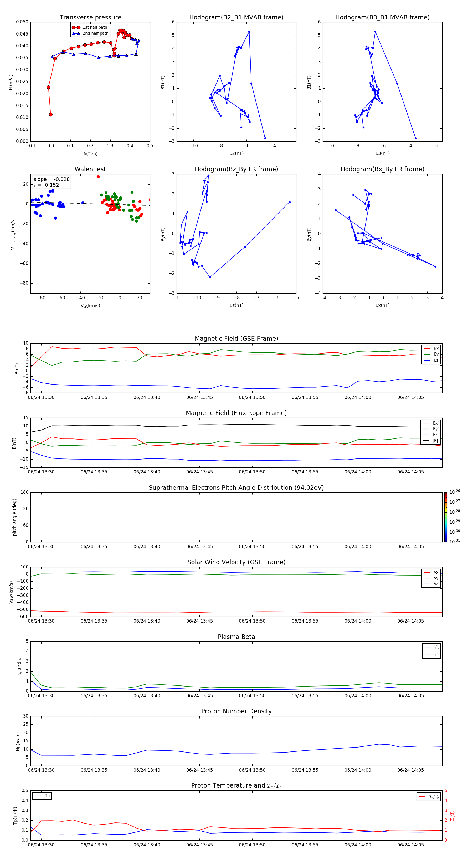Click the 'WalenTest' plot title
The image size is (473, 868).
coord(90,169)
